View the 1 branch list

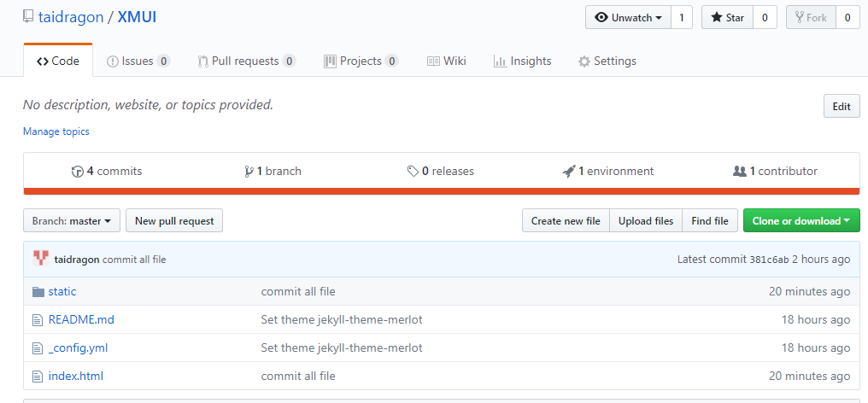pyautogui.click(x=273, y=171)
